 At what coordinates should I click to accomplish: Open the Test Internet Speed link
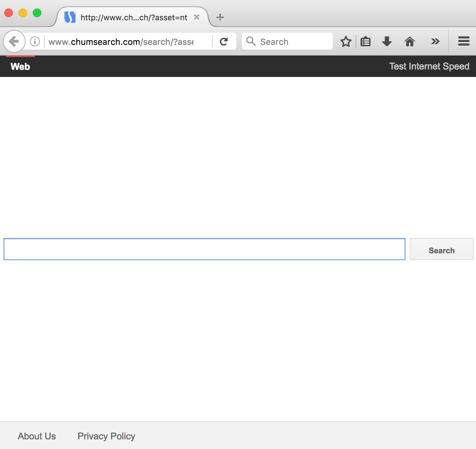(x=429, y=67)
